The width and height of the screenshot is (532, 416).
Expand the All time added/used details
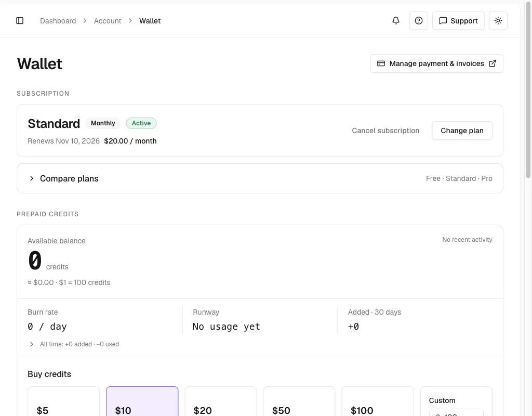pyautogui.click(x=73, y=344)
